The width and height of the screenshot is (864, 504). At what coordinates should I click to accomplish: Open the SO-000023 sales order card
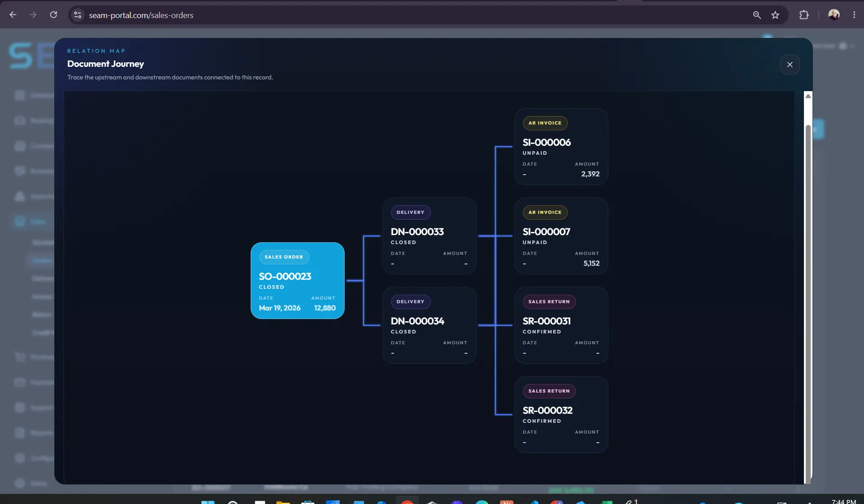[298, 281]
